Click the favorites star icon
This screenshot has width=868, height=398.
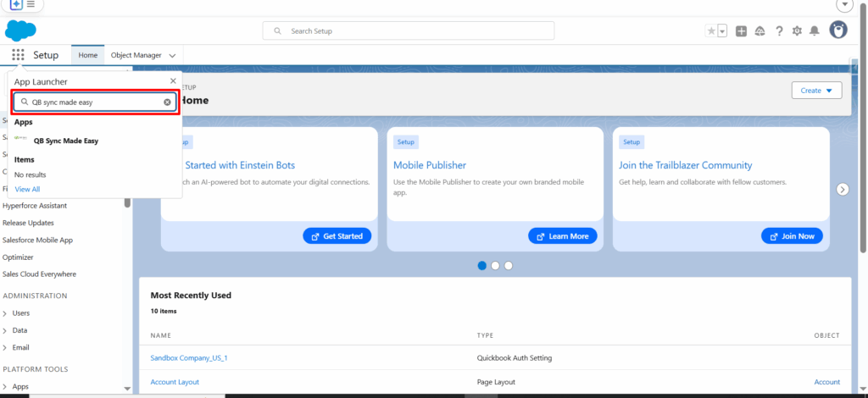pyautogui.click(x=711, y=31)
